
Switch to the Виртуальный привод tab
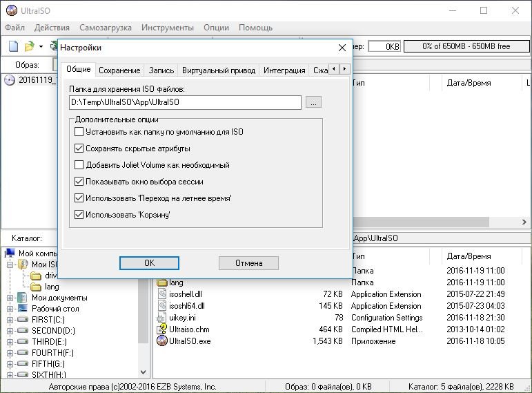219,70
